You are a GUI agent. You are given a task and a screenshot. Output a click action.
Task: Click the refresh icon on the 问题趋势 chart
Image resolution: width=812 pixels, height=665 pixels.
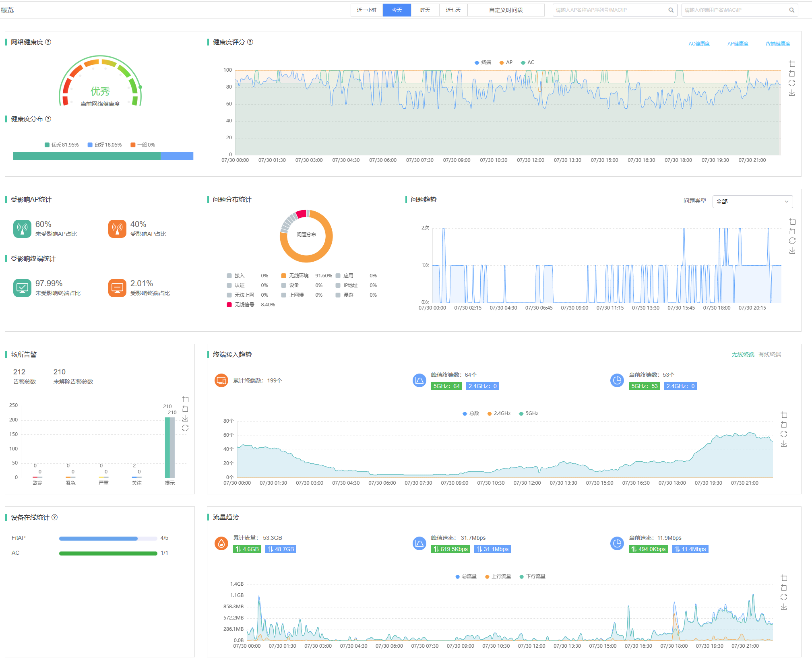click(792, 241)
